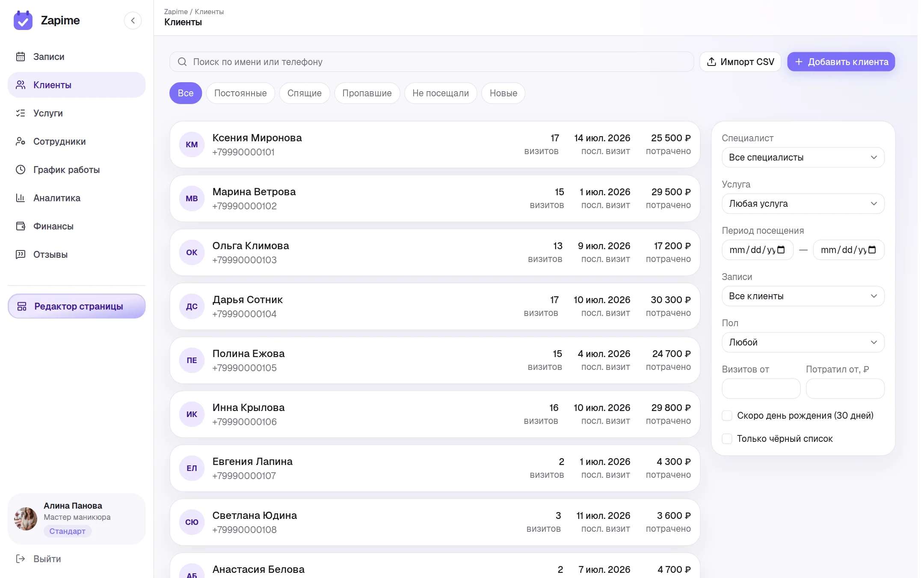Click the Zapime logo icon

click(23, 21)
